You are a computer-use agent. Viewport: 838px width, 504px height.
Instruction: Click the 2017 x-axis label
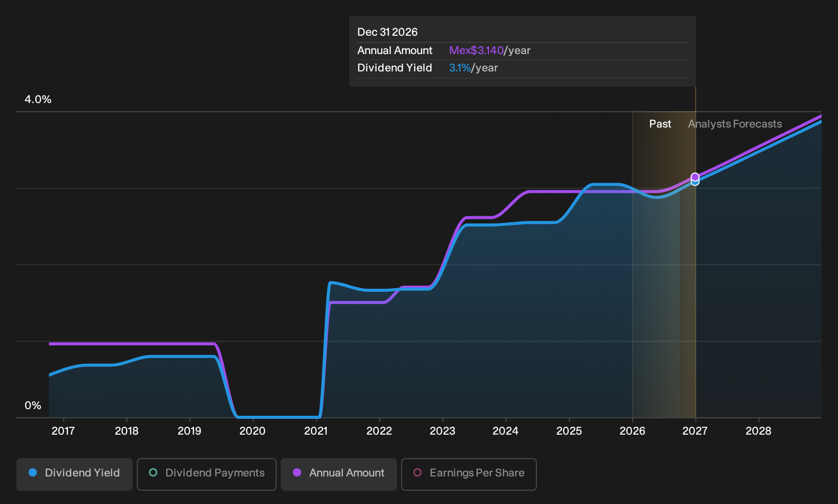[x=63, y=431]
